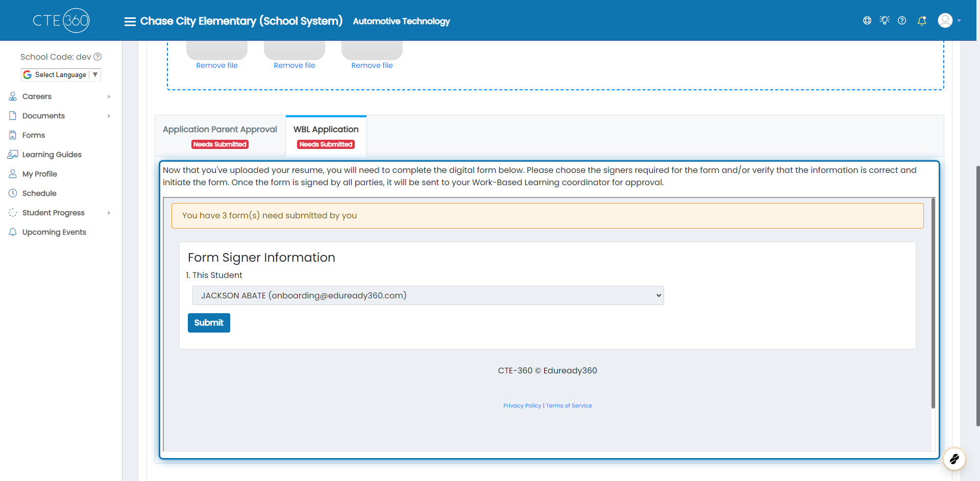The width and height of the screenshot is (980, 481).
Task: Expand the user account dropdown arrow
Action: [x=959, y=21]
